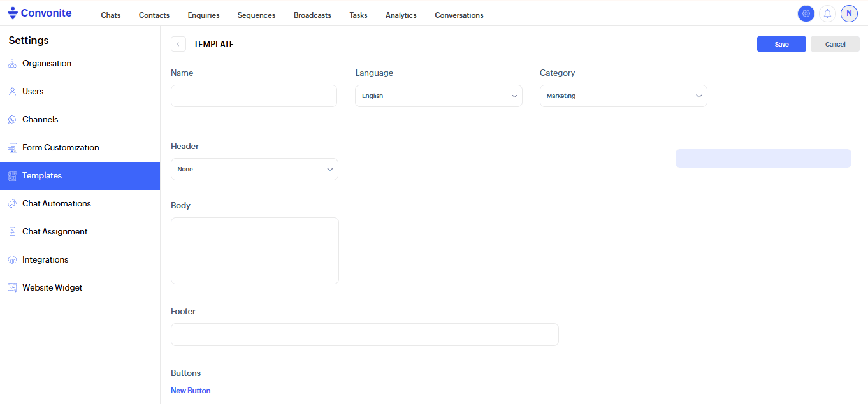Open the Conversations tab
This screenshot has width=868, height=404.
pos(459,15)
